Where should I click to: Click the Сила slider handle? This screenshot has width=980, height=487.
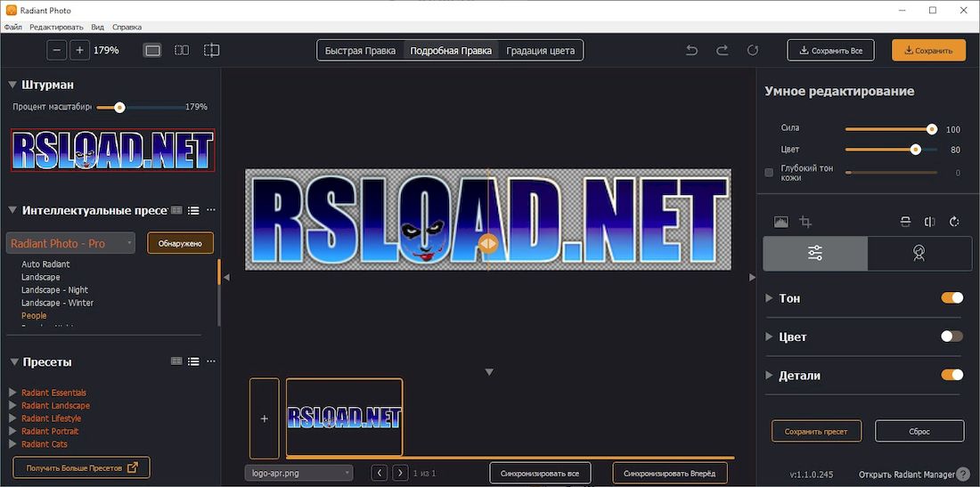click(932, 129)
